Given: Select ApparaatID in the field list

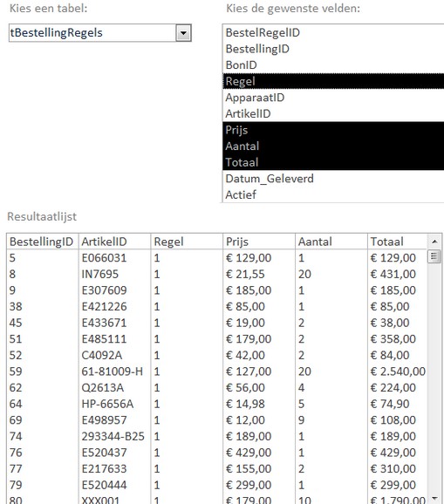Looking at the screenshot, I should 333,98.
